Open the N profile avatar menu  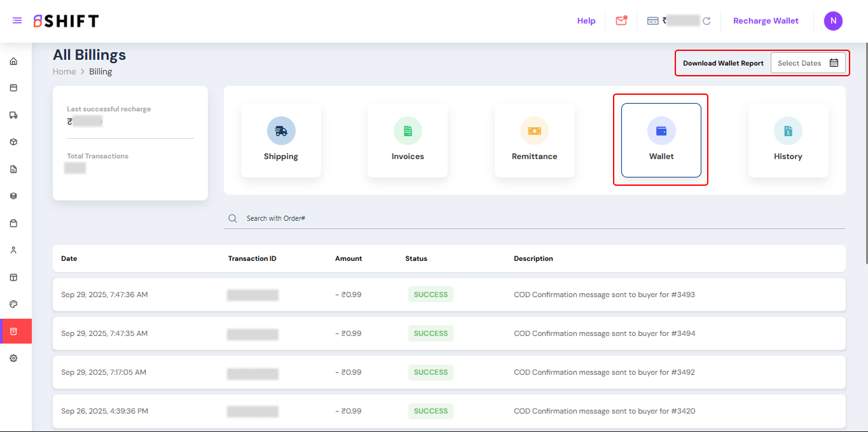pyautogui.click(x=833, y=21)
